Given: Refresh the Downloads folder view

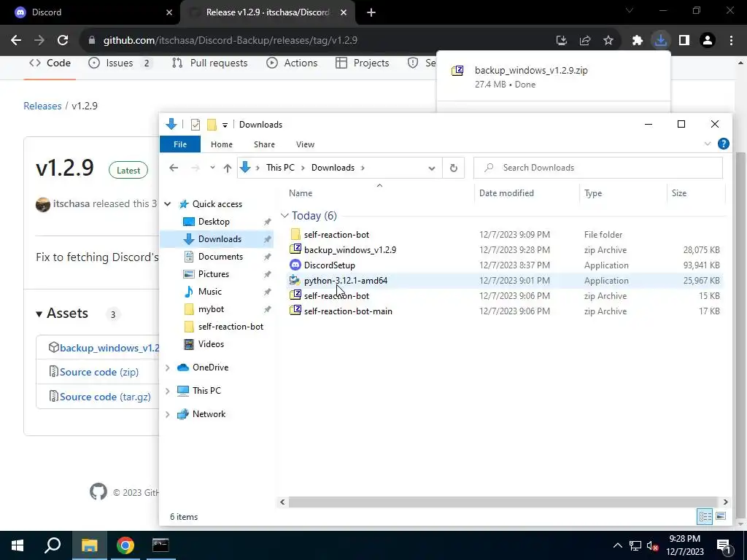Looking at the screenshot, I should tap(454, 168).
